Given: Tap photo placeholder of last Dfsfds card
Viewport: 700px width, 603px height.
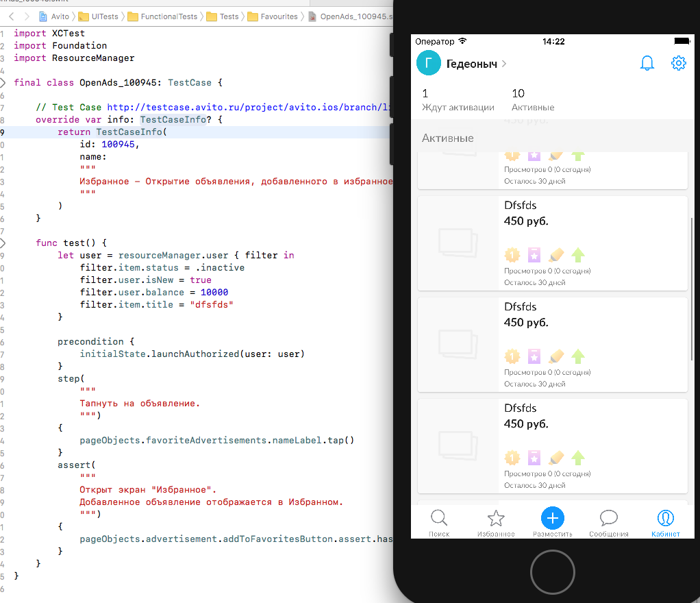Looking at the screenshot, I should coord(458,446).
